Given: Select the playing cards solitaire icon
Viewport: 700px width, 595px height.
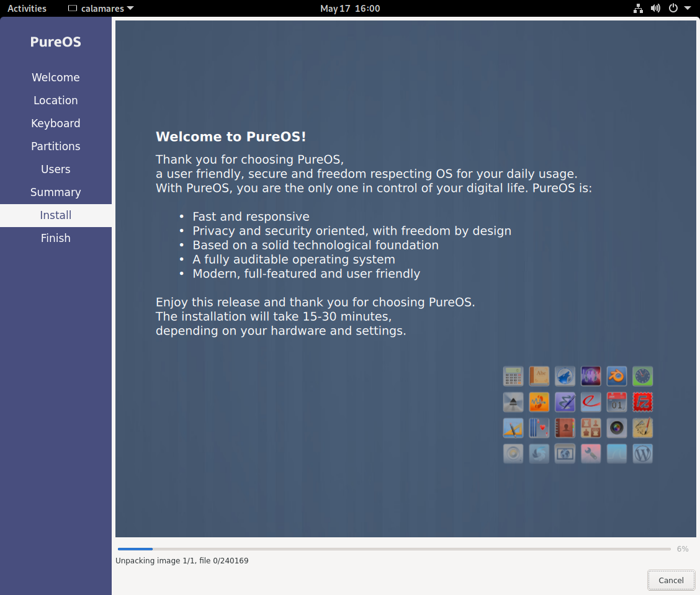Looking at the screenshot, I should [x=539, y=428].
